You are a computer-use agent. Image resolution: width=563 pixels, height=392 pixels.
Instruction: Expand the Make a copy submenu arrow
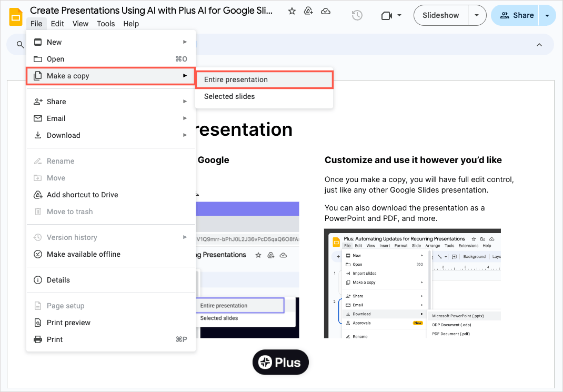[x=185, y=76]
